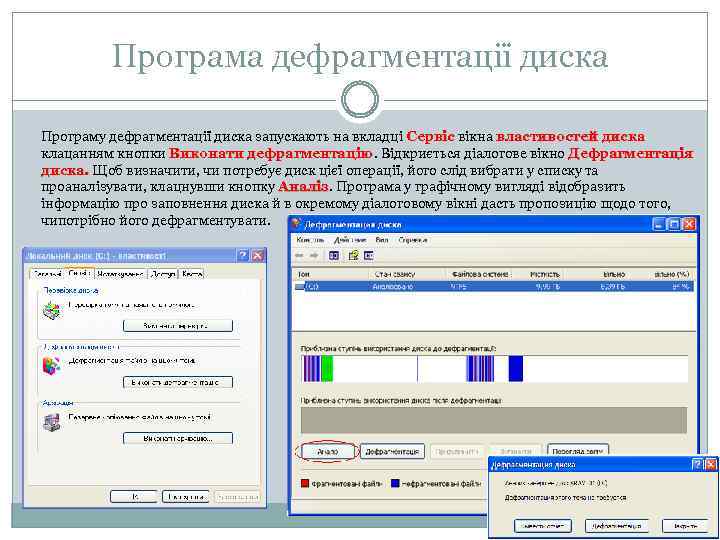Open the Консоль menu in Defragmenter

[x=310, y=240]
